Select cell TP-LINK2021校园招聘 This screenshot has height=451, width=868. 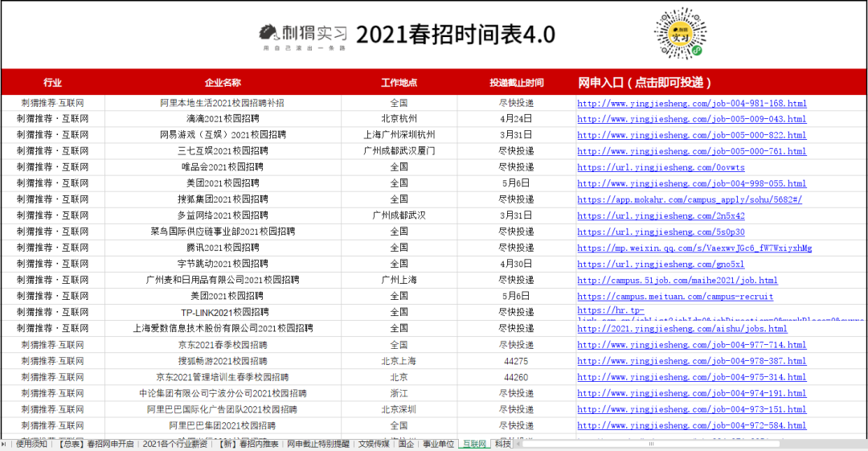pos(223,312)
